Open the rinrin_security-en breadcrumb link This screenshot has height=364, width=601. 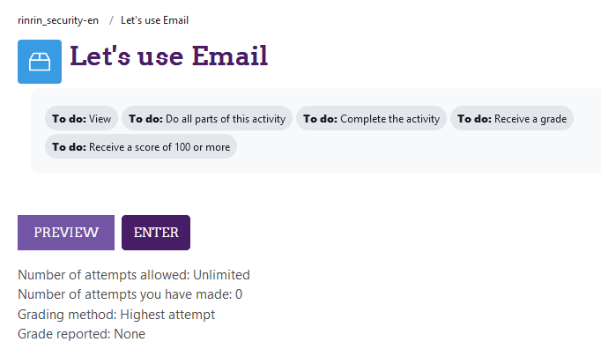point(58,20)
